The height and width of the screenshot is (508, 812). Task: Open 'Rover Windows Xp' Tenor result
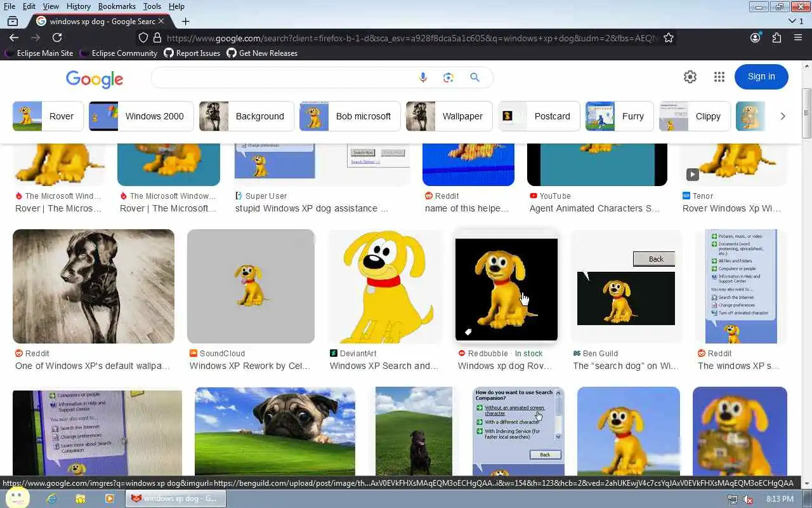pyautogui.click(x=731, y=208)
